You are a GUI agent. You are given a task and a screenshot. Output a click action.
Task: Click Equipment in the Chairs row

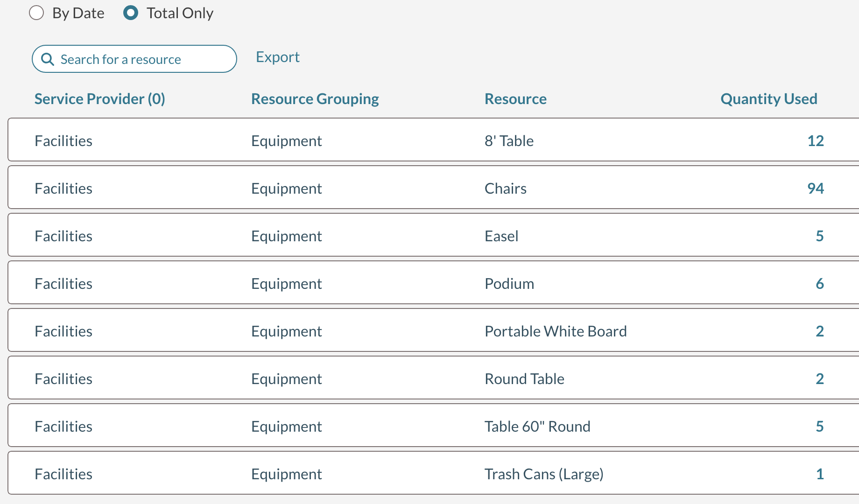click(287, 188)
